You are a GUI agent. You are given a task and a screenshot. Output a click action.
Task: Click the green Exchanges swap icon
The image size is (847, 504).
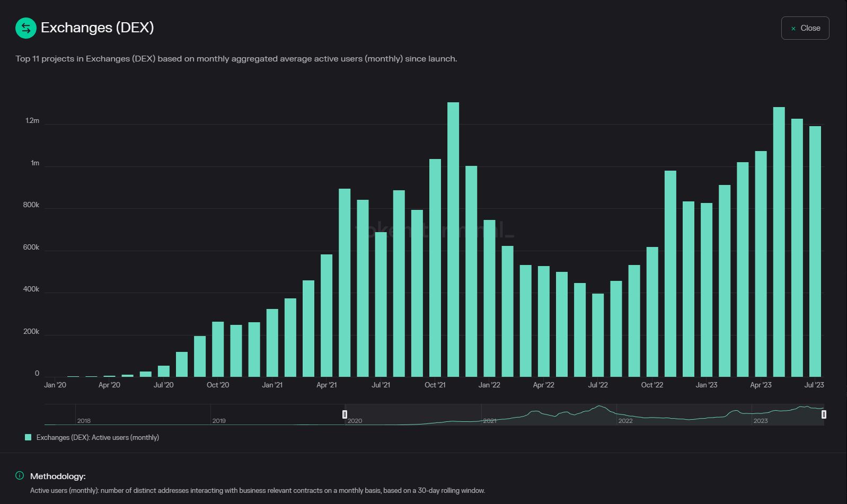[x=26, y=28]
